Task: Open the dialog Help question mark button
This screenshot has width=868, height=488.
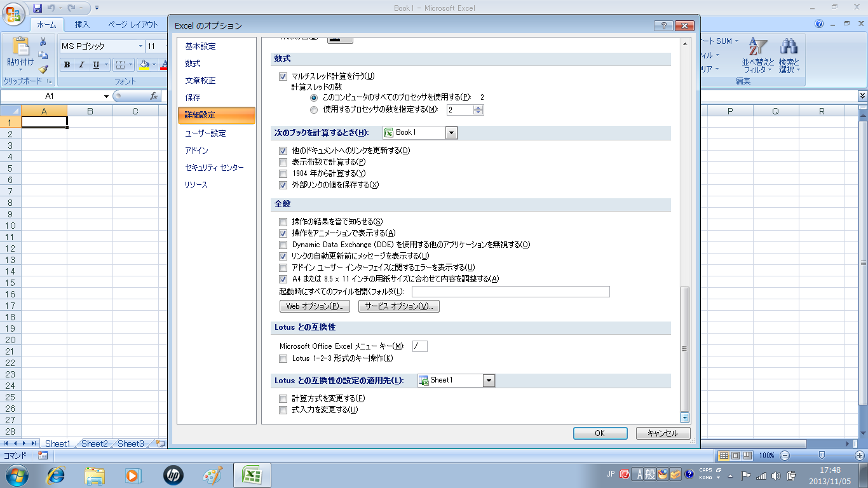Action: pyautogui.click(x=663, y=25)
